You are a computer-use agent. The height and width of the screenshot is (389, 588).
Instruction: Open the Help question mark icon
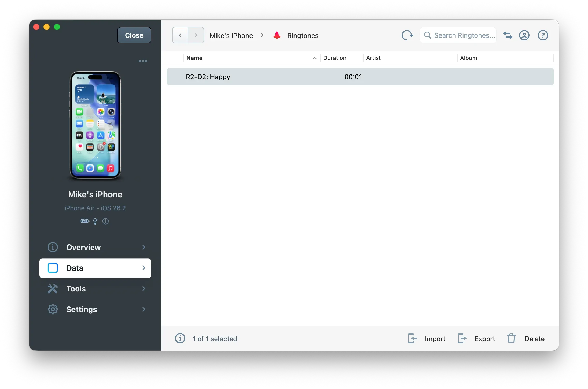(x=543, y=35)
